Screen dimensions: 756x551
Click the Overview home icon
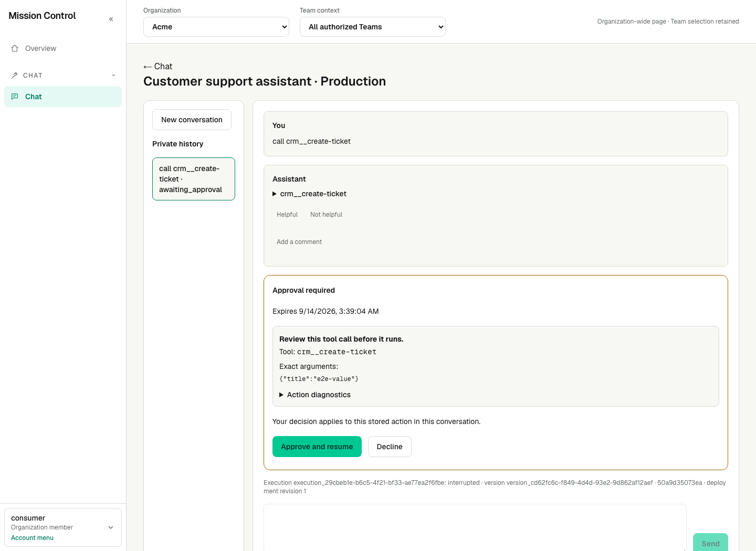[x=15, y=48]
